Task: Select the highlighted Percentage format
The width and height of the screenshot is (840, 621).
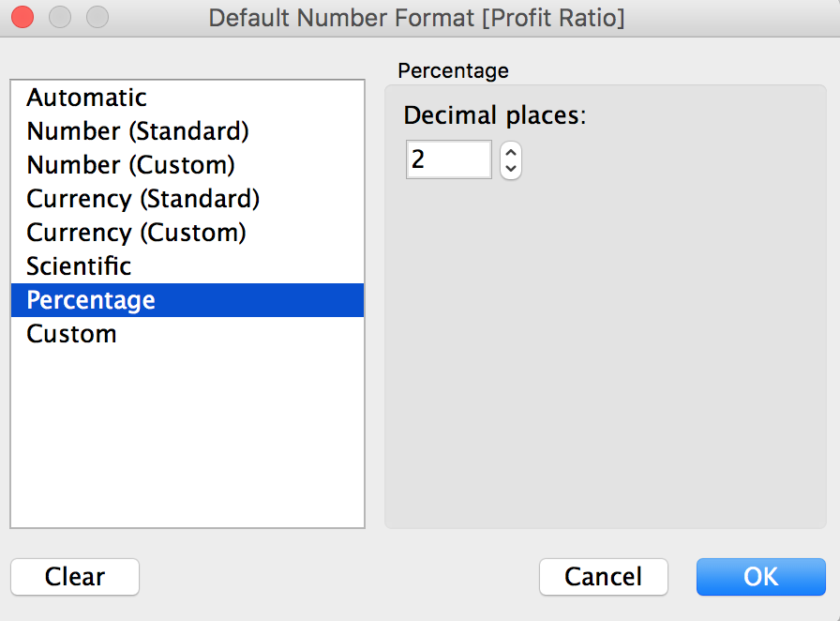Action: point(91,300)
